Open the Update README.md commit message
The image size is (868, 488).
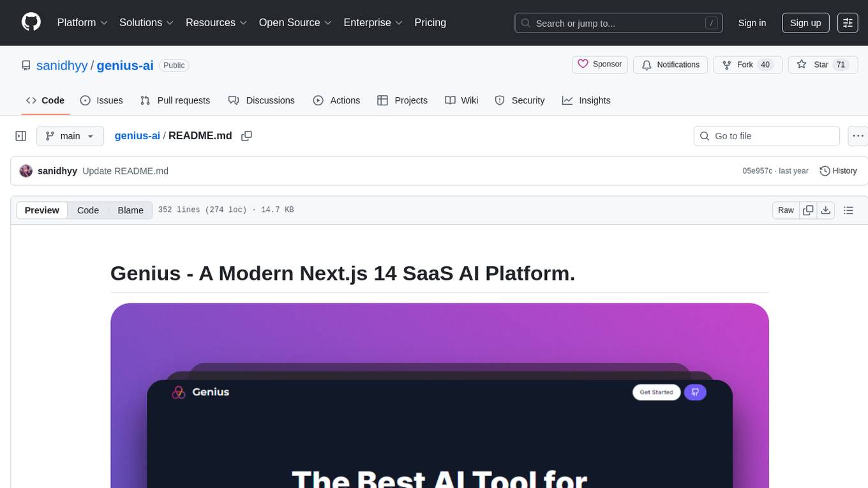[126, 171]
